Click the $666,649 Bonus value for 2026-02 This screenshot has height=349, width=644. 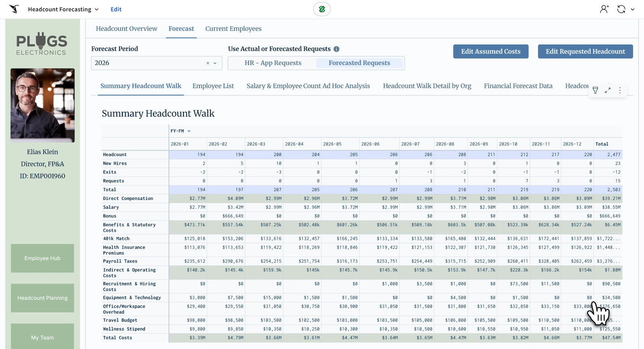[x=233, y=216]
